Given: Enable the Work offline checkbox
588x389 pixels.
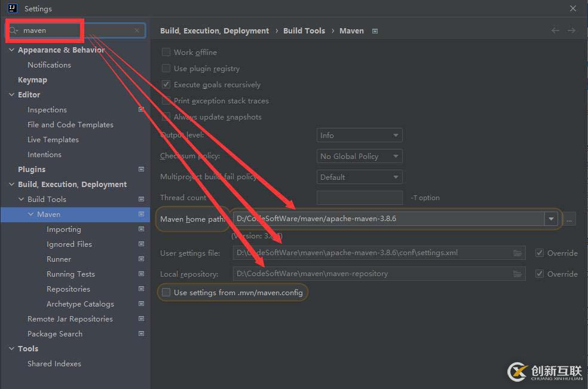Looking at the screenshot, I should [x=166, y=53].
